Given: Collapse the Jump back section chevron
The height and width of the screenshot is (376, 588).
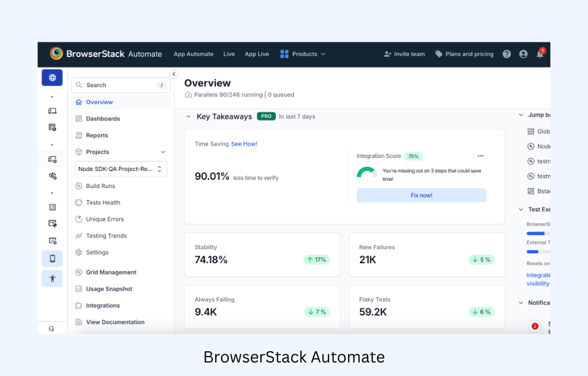Looking at the screenshot, I should click(x=521, y=115).
